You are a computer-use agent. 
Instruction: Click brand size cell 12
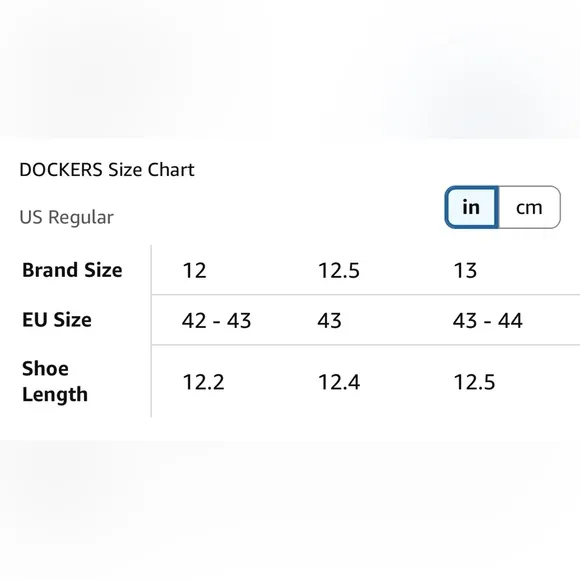point(195,270)
